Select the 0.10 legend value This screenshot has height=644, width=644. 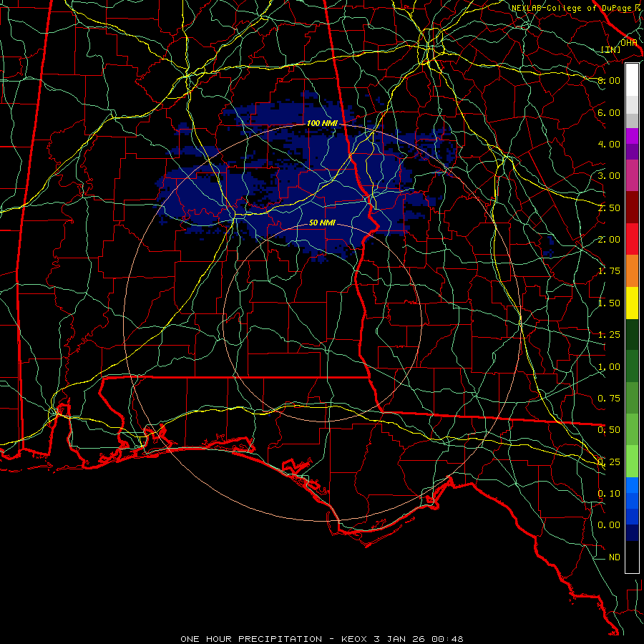(x=609, y=494)
